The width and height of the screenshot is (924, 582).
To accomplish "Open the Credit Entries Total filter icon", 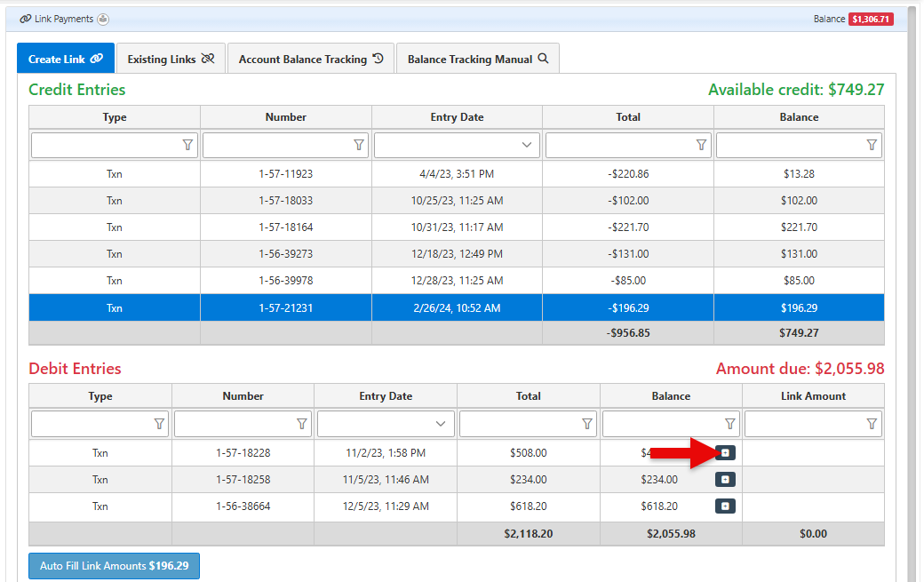I will click(x=701, y=145).
